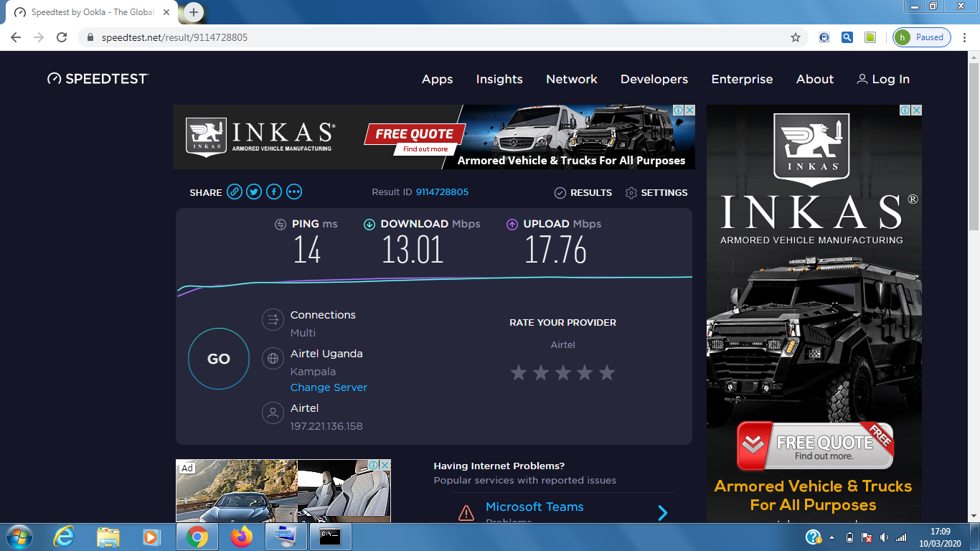Expand the Microsoft Teams problems chevron

[663, 512]
